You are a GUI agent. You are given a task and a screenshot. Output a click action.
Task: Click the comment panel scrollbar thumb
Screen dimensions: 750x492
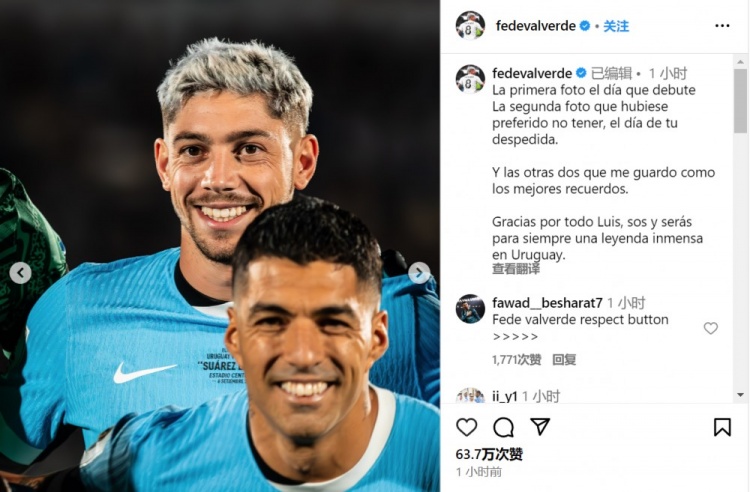tap(740, 100)
